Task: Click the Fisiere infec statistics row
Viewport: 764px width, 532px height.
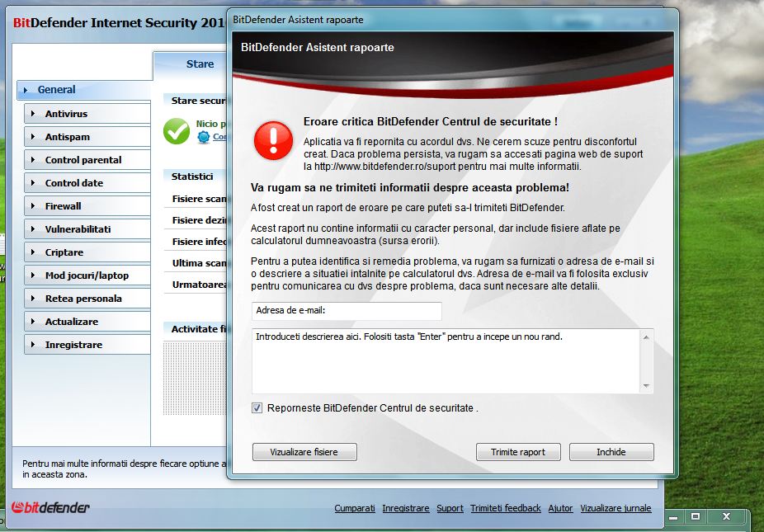Action: 196,242
